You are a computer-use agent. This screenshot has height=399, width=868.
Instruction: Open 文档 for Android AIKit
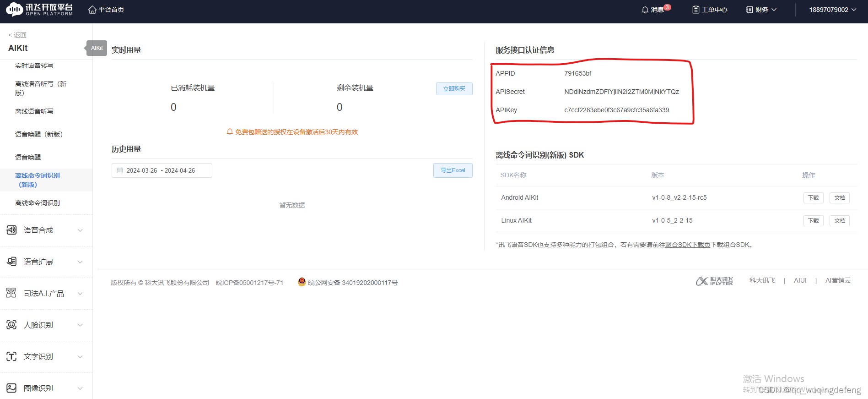839,198
